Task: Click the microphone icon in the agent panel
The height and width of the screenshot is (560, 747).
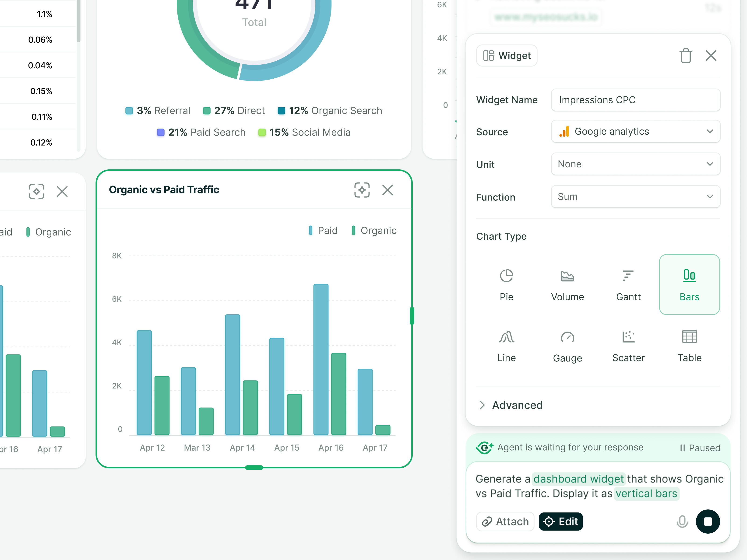Action: pyautogui.click(x=682, y=521)
